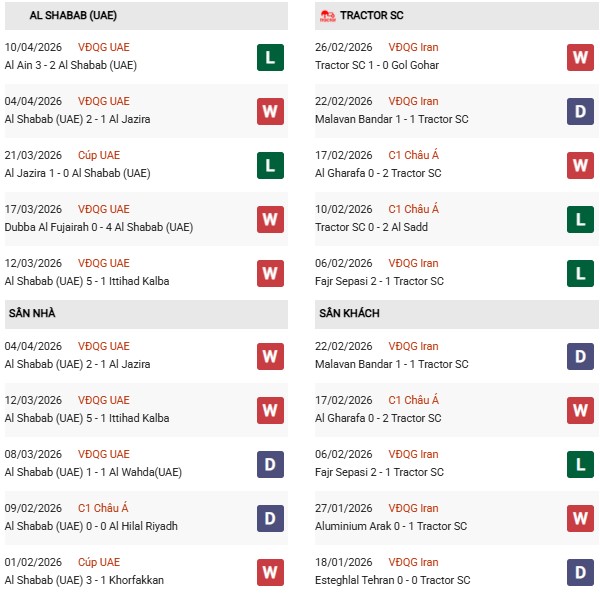Open VĐQG Iran link dated 26/02/2026
This screenshot has width=600, height=593.
click(x=414, y=47)
